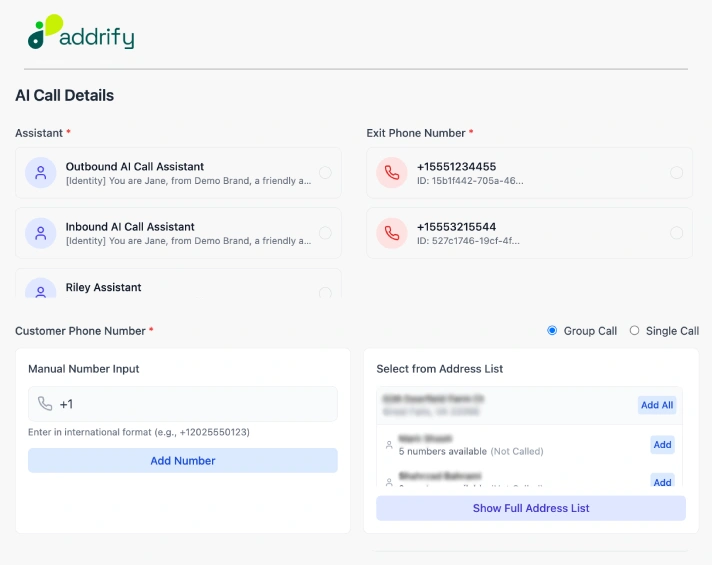Select the Riley Assistant radio button
Viewport: 712px width, 565px height.
[325, 292]
